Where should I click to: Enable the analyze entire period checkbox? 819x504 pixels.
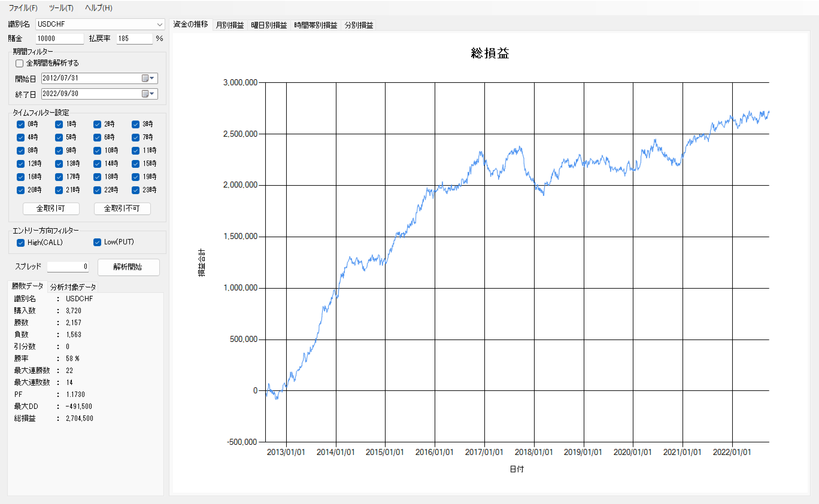[x=20, y=63]
